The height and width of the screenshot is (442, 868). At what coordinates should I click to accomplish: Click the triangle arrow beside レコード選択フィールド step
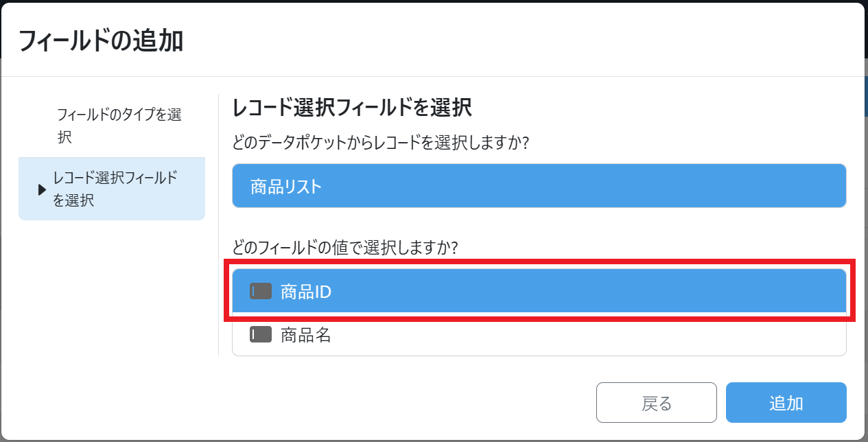[42, 190]
